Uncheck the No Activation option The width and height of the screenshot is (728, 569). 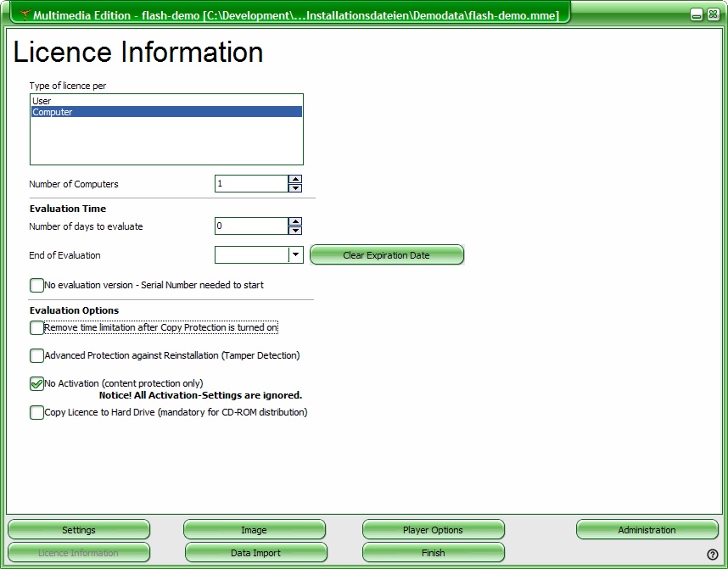[x=36, y=384]
